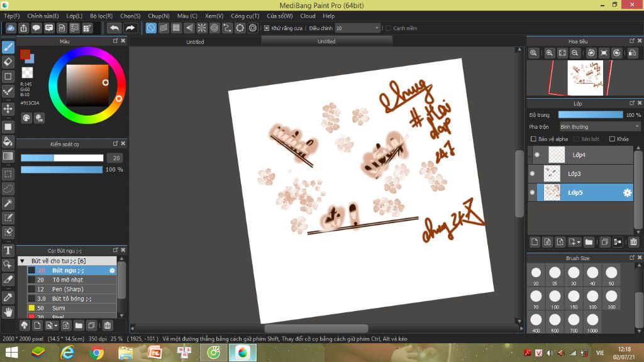Open the Chỉnh sửa(E) menu
The height and width of the screenshot is (362, 644).
coord(43,16)
